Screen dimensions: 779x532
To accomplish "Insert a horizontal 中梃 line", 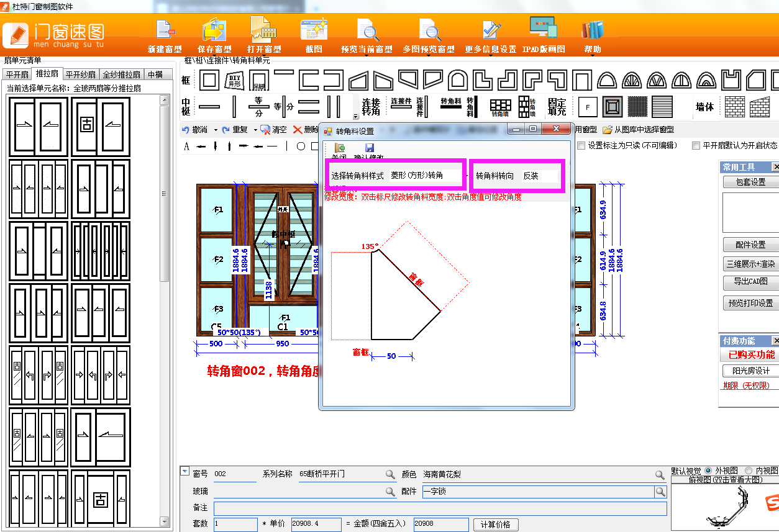I will click(209, 107).
